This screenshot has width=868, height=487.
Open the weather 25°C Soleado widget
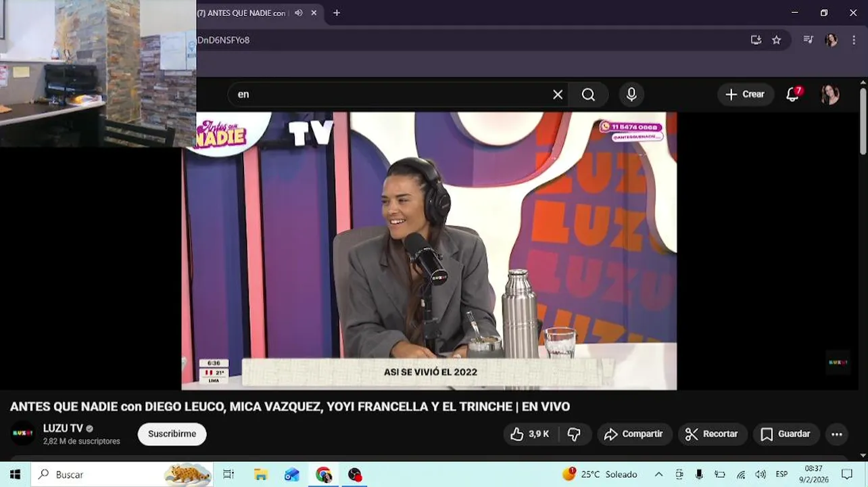[600, 474]
